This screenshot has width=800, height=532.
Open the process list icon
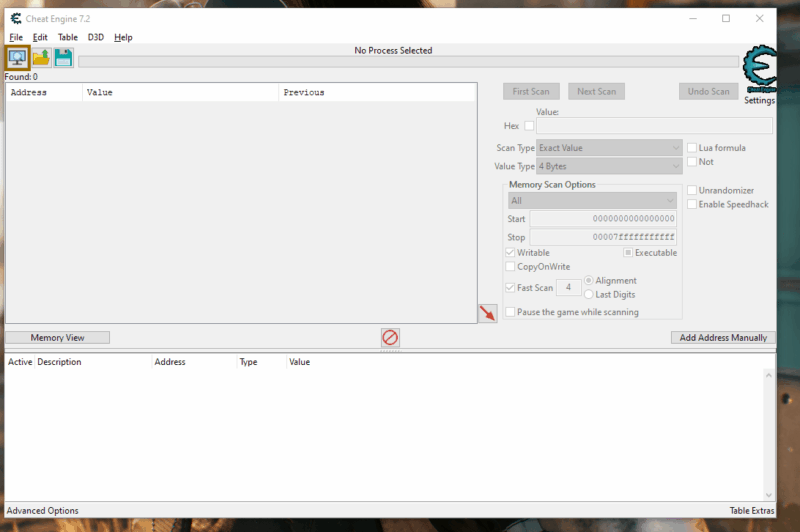point(17,58)
